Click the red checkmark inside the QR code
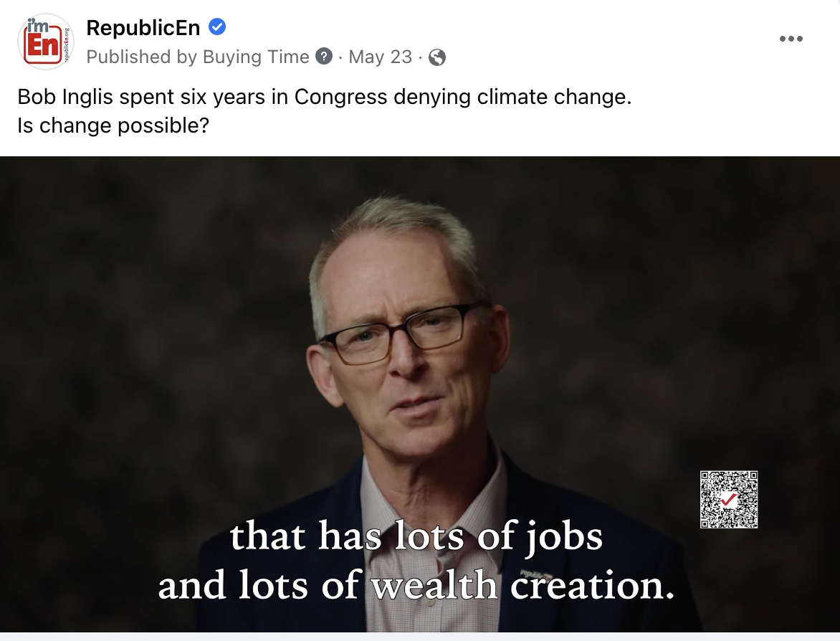This screenshot has height=641, width=840. (729, 500)
